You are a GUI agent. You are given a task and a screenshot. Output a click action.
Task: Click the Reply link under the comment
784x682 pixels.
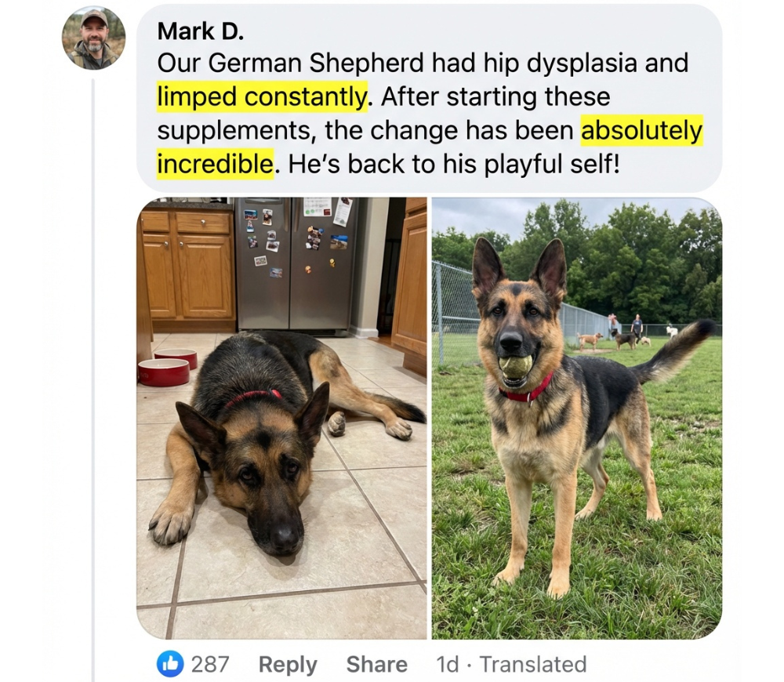click(x=288, y=665)
